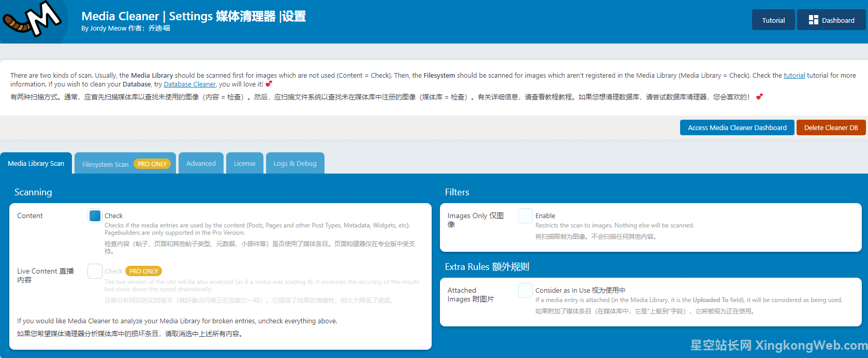Follow the tutorial hyperlink
The height and width of the screenshot is (358, 868).
(x=794, y=75)
